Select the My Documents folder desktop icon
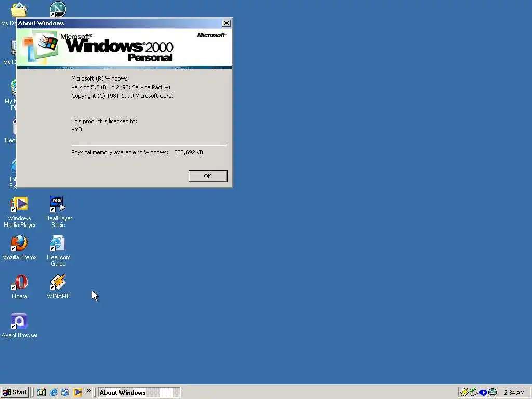 [19, 9]
